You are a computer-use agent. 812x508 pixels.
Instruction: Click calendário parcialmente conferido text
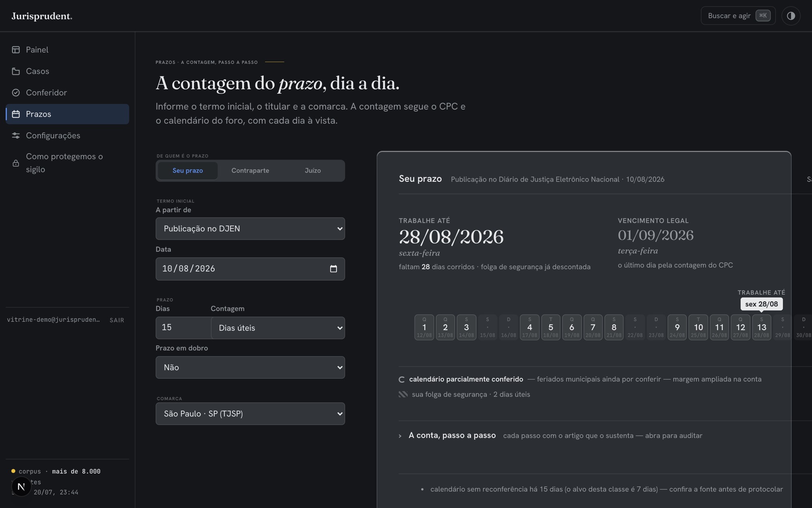point(466,379)
